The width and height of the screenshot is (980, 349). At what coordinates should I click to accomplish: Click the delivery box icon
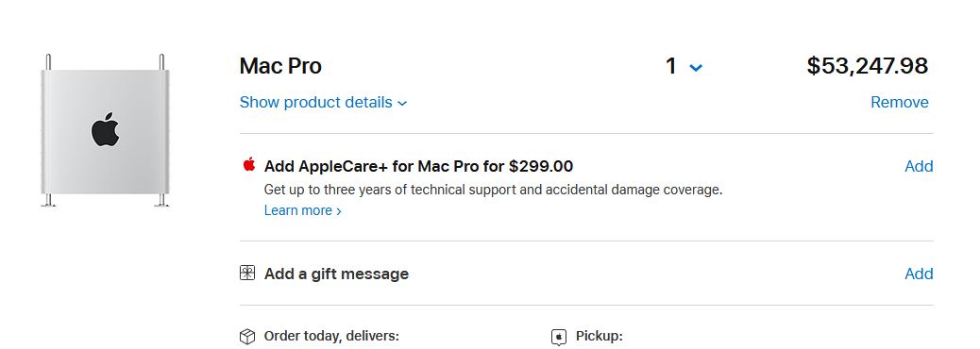point(247,337)
